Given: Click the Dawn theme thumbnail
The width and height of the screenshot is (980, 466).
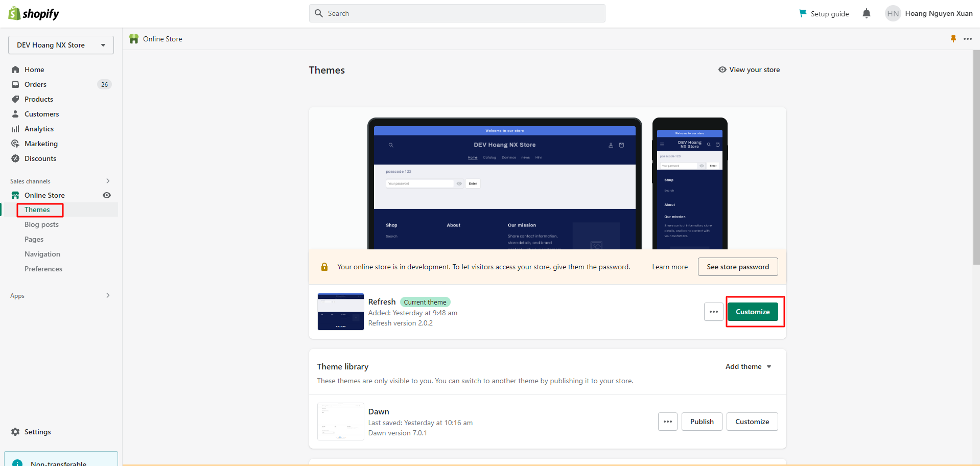Looking at the screenshot, I should coord(341,422).
